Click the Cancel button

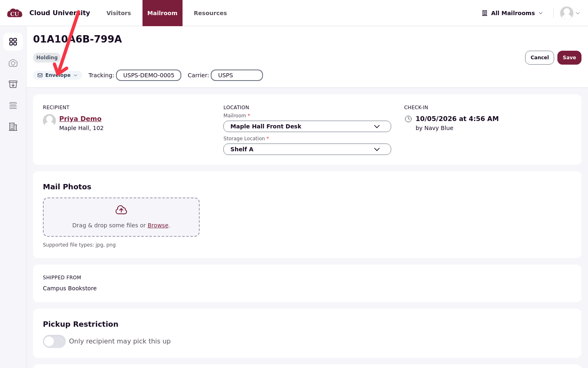point(539,58)
